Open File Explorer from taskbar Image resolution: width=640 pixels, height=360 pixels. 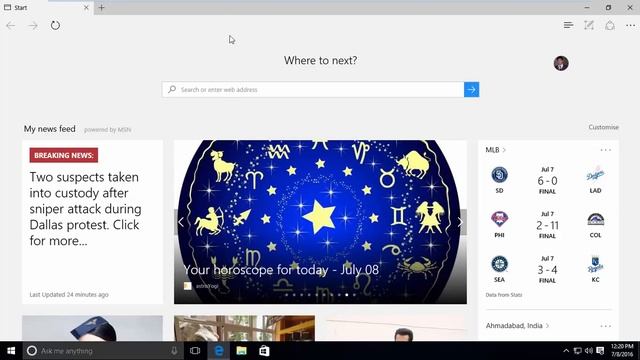241,351
